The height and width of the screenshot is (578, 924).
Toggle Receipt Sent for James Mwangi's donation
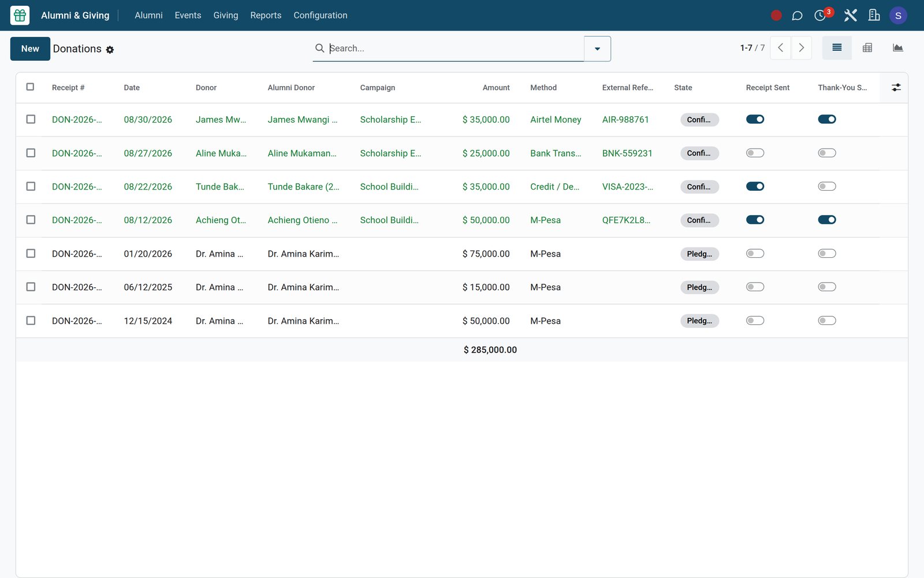[x=755, y=119]
